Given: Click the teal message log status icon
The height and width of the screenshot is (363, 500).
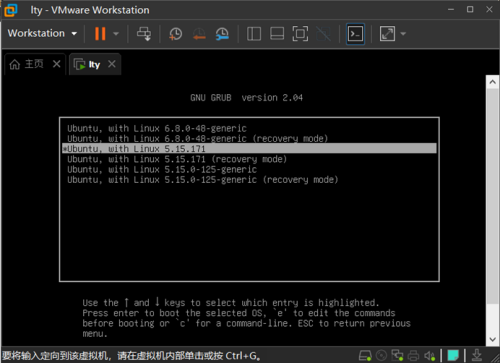Looking at the screenshot, I should coord(453,356).
